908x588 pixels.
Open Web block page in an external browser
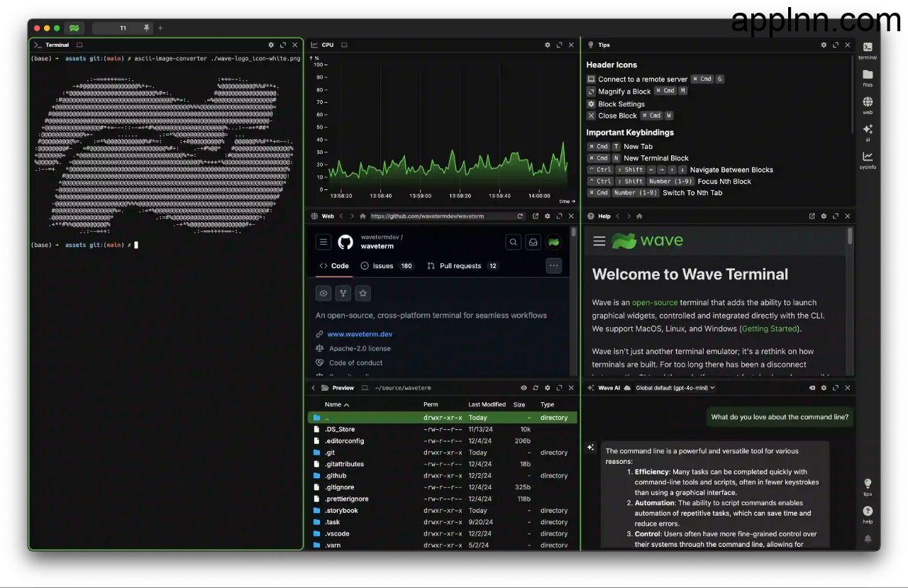coord(536,216)
